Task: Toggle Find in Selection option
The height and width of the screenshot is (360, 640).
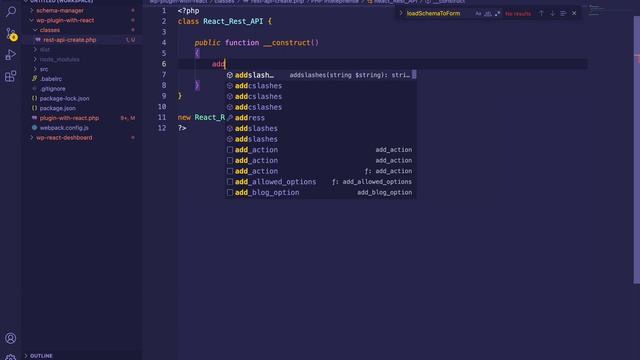Action: point(563,13)
